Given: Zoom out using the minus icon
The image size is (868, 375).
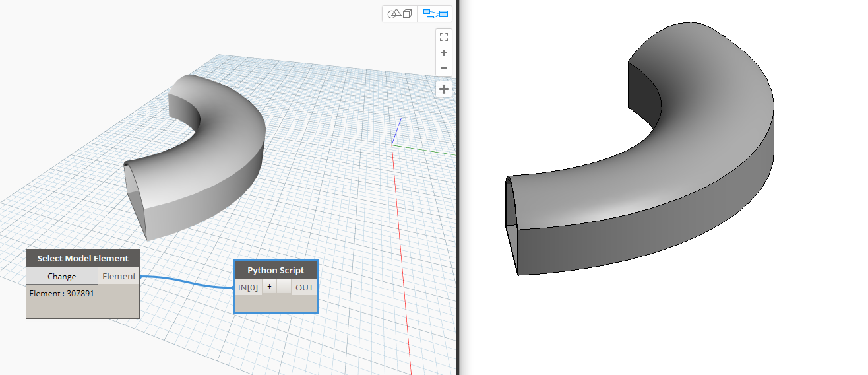Looking at the screenshot, I should [x=444, y=68].
